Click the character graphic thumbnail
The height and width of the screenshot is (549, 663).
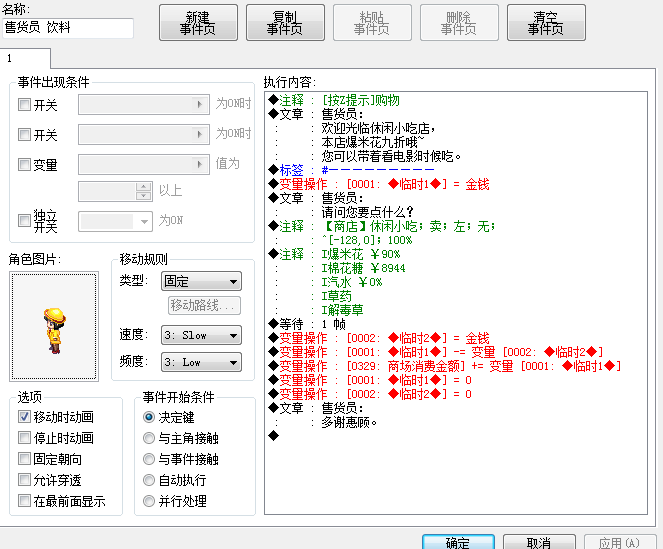(54, 327)
